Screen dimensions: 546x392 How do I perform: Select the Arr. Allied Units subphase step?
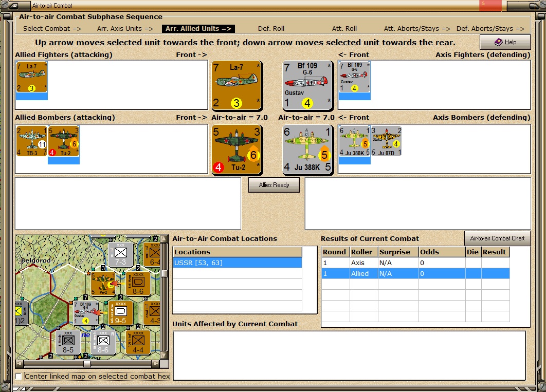(x=198, y=29)
